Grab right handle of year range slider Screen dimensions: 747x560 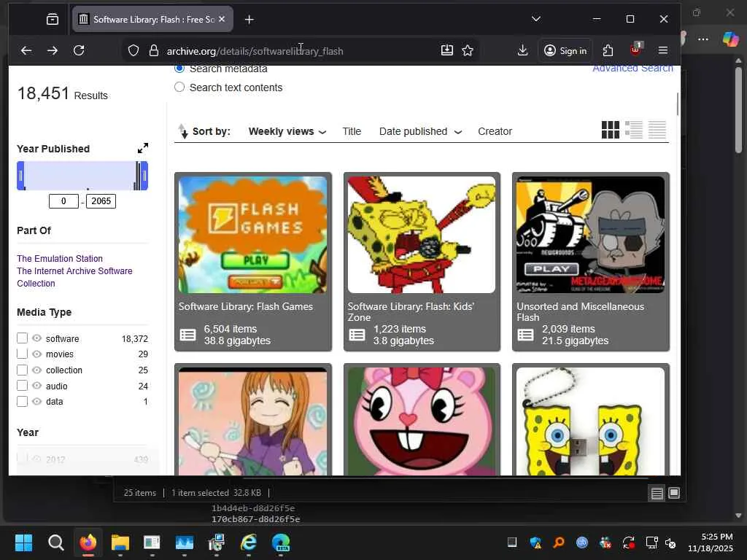pos(144,176)
